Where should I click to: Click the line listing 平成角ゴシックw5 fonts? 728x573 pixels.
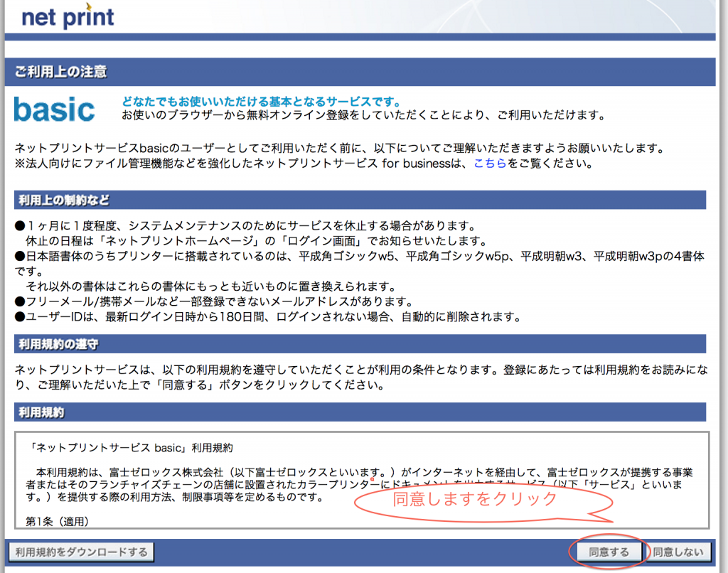tap(359, 263)
